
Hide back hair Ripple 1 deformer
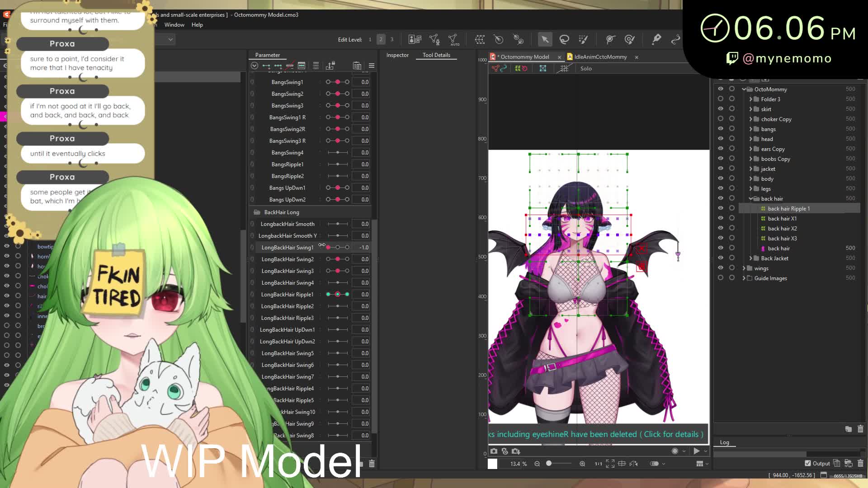(x=721, y=208)
